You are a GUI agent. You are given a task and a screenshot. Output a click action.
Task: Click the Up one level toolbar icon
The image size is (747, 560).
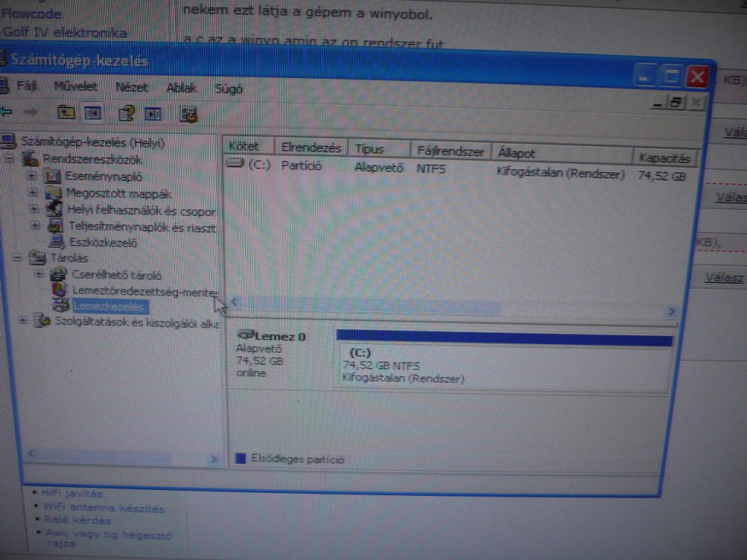pyautogui.click(x=66, y=112)
